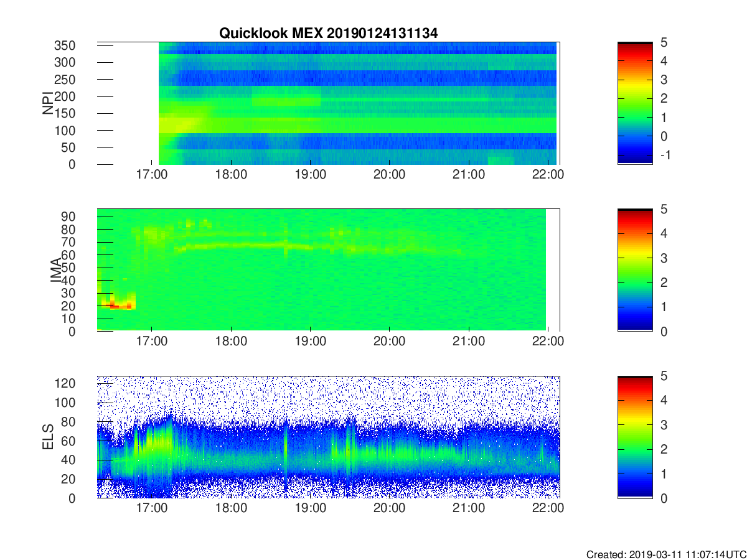
Task: Click the 18:00 label under NPI plot
Action: click(231, 175)
